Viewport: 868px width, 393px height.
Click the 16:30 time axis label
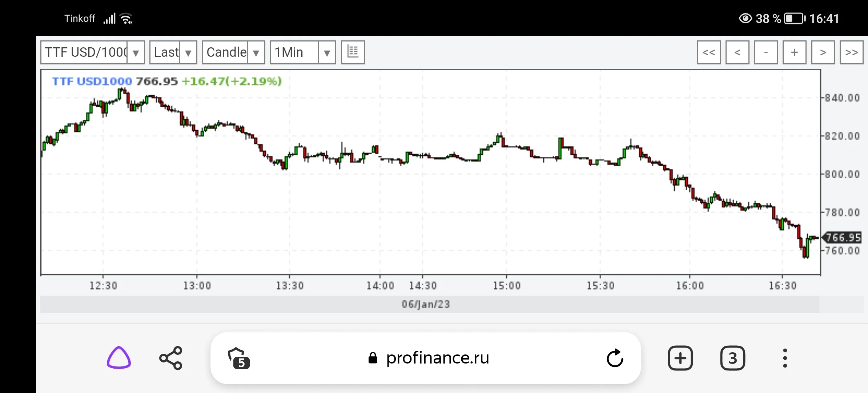pyautogui.click(x=783, y=286)
